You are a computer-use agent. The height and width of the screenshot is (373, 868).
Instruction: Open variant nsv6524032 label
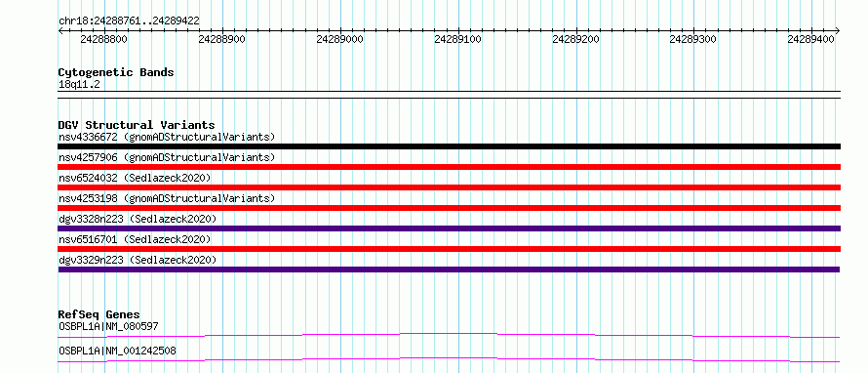click(135, 178)
